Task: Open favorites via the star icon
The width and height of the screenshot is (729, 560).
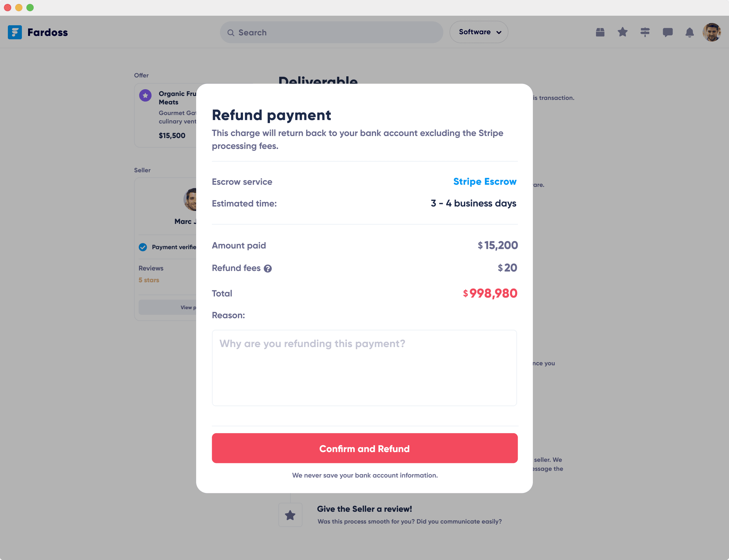Action: pos(622,32)
